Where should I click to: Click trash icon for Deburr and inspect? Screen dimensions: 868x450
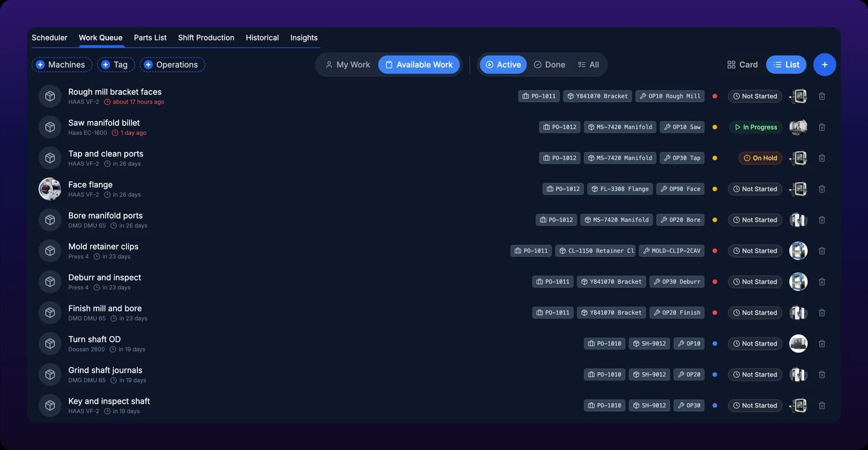click(822, 282)
